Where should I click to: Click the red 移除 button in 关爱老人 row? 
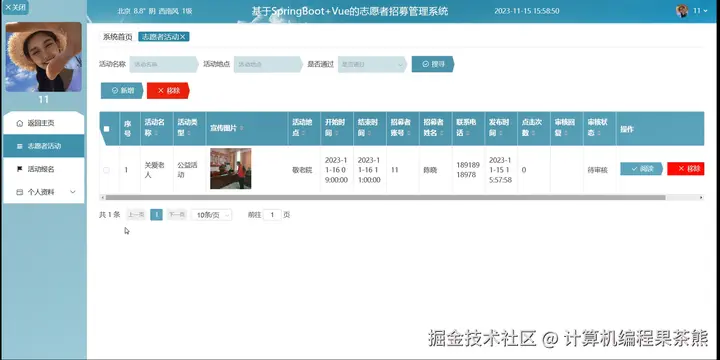pos(686,169)
